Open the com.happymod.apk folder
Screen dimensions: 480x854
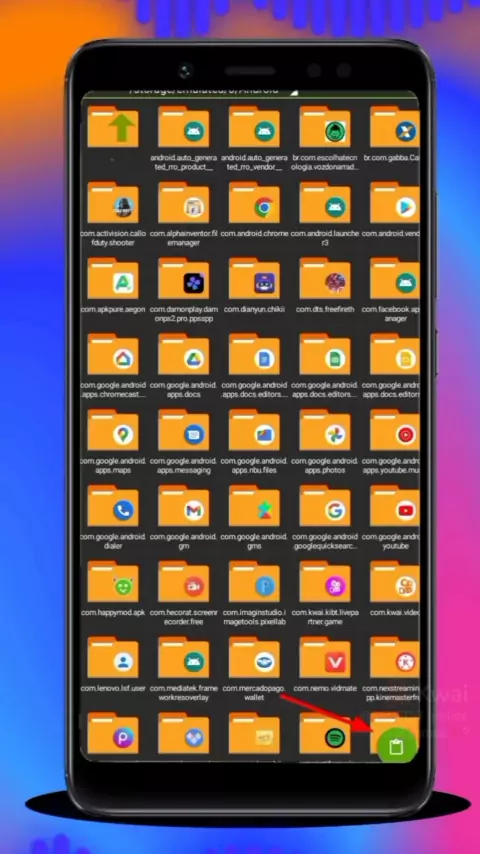113,581
